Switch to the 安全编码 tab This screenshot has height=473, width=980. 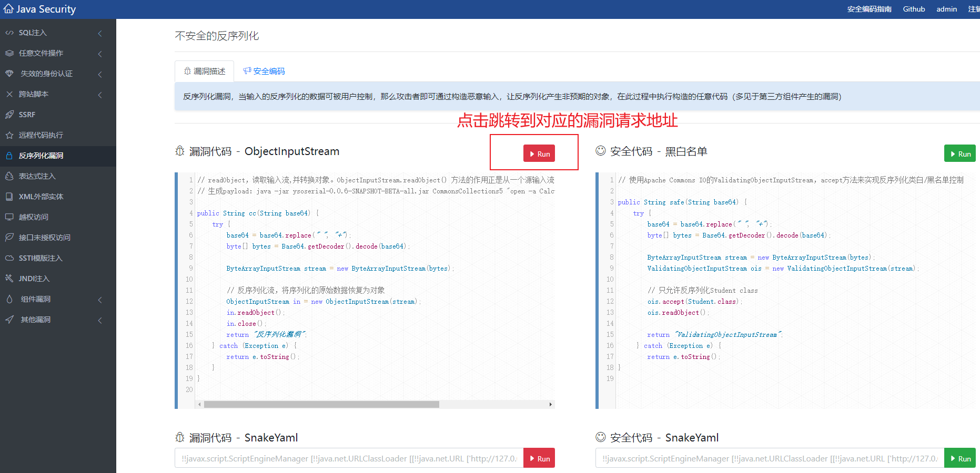tap(264, 71)
